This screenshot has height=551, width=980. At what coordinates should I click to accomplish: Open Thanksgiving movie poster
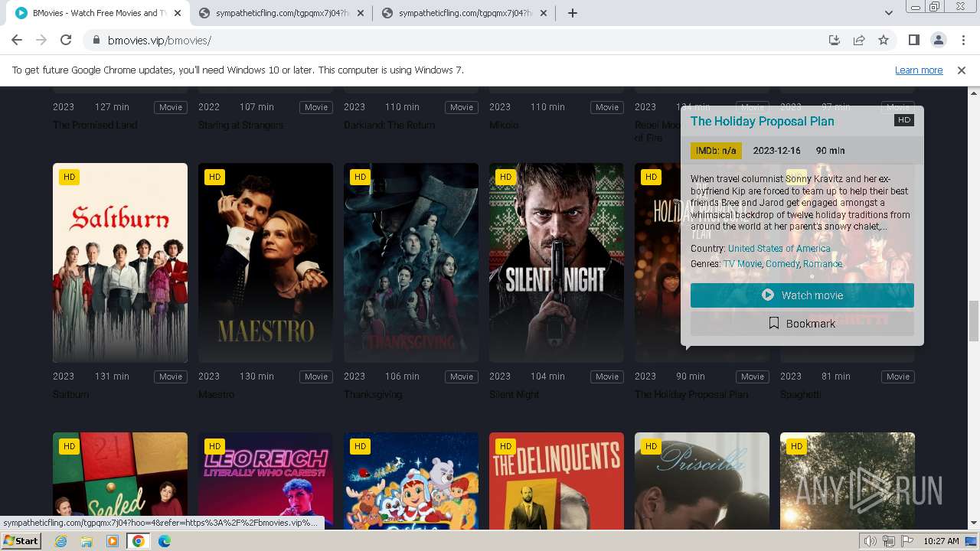click(x=411, y=262)
